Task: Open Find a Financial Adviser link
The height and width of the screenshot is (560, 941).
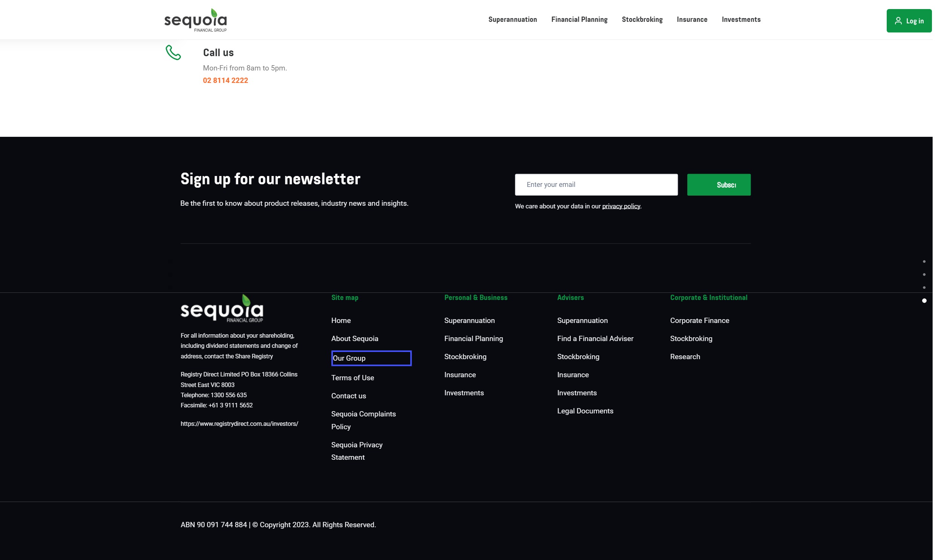Action: pos(595,338)
